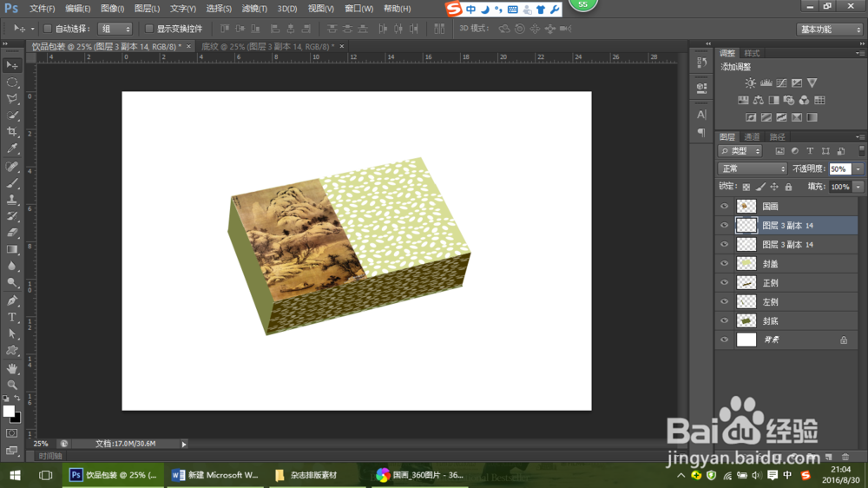Enable the 显示变换控件 checkbox
Image resolution: width=868 pixels, height=488 pixels.
coord(149,29)
